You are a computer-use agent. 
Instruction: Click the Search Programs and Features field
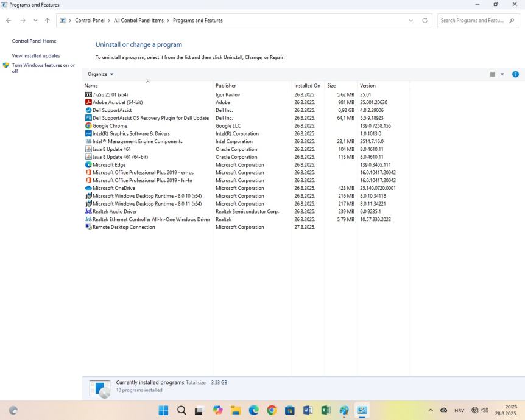473,21
